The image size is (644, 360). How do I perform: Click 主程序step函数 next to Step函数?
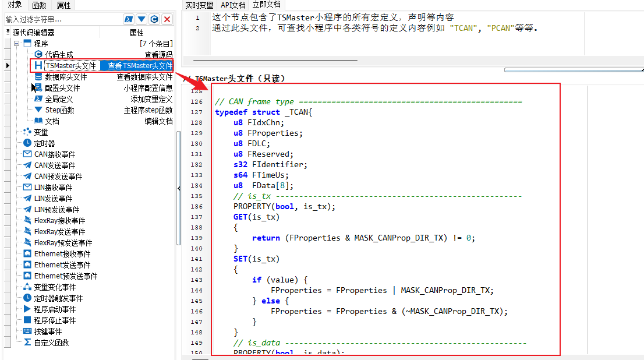point(148,110)
